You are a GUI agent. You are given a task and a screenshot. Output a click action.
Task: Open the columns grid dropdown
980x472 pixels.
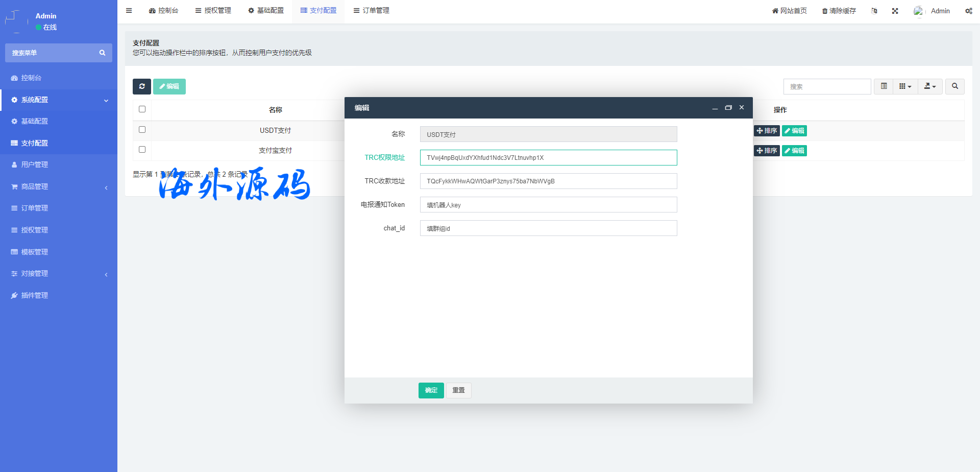click(905, 86)
